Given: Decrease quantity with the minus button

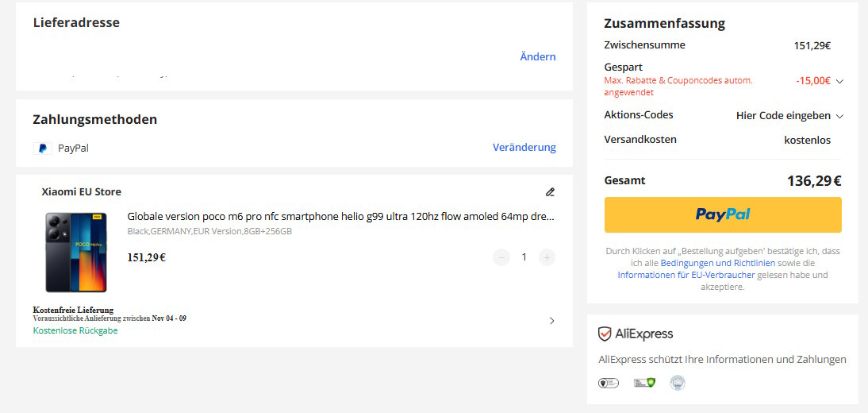Looking at the screenshot, I should 501,257.
